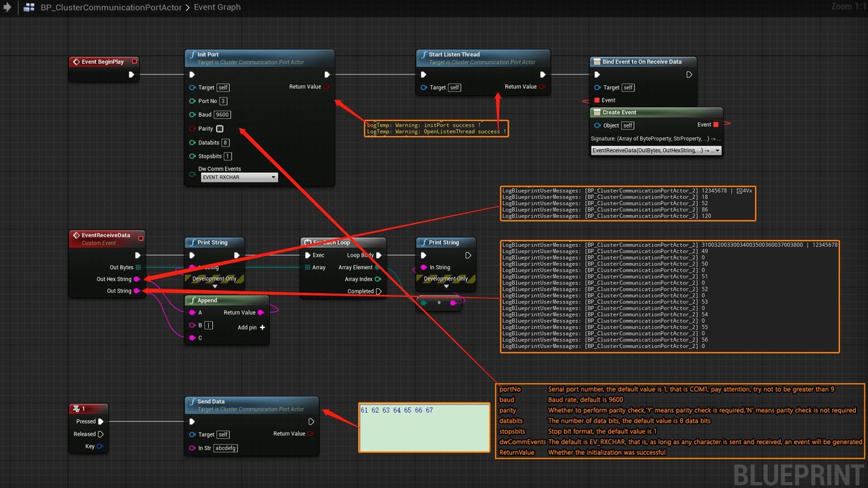The width and height of the screenshot is (868, 488).
Task: Open the EventReceiveData signature dropdown
Action: tap(656, 150)
